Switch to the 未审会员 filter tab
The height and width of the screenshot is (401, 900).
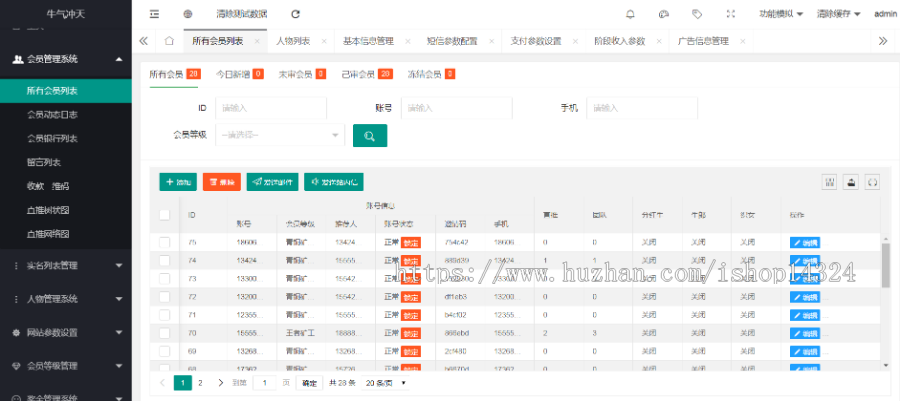302,74
